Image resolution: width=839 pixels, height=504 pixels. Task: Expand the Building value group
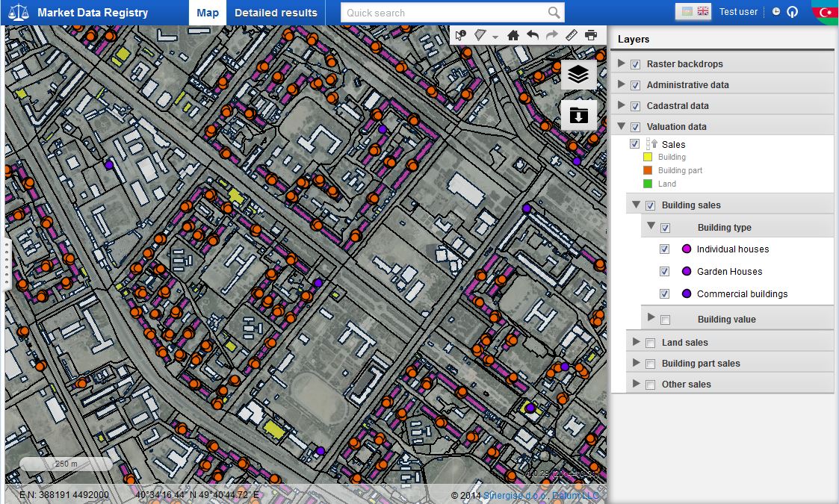651,317
